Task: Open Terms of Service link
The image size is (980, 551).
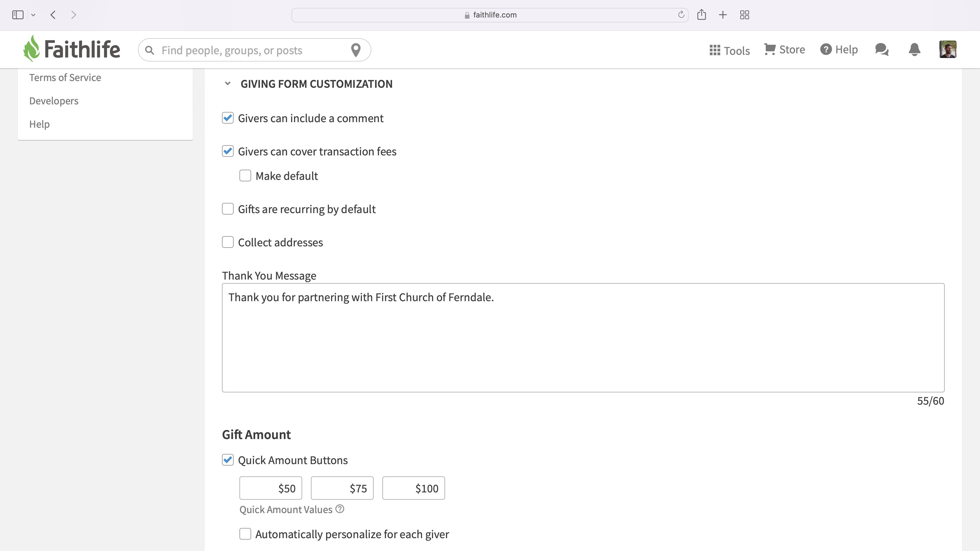Action: click(x=65, y=78)
